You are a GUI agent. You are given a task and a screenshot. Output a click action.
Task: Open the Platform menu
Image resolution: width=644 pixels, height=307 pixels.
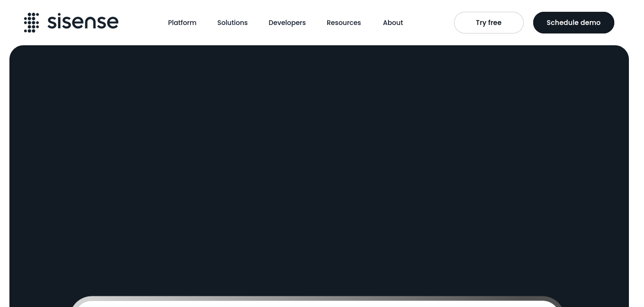pyautogui.click(x=182, y=23)
